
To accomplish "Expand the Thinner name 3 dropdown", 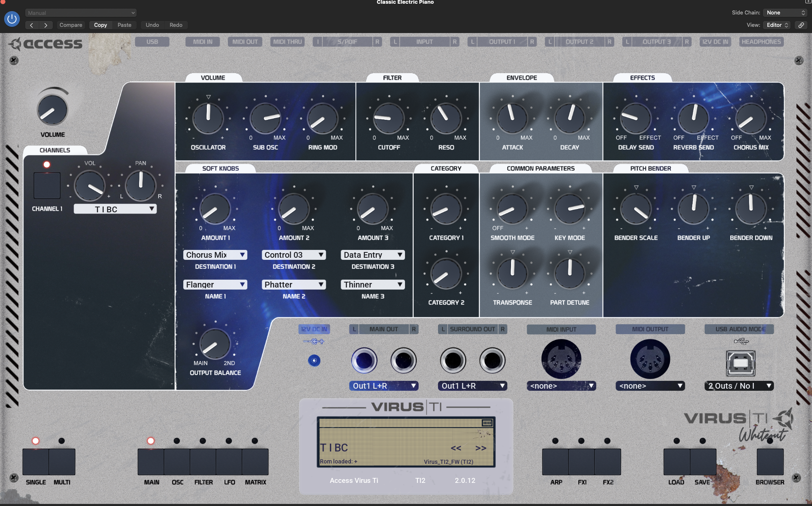I will click(372, 285).
